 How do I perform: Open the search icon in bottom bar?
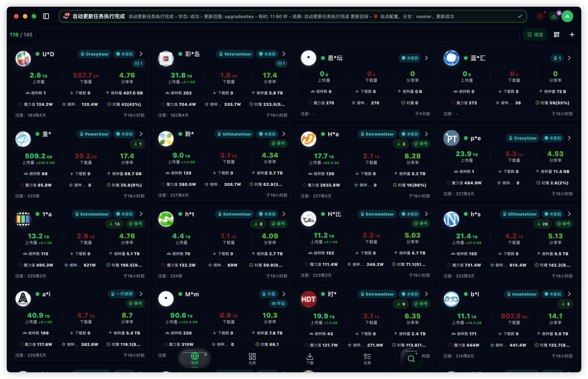(411, 358)
